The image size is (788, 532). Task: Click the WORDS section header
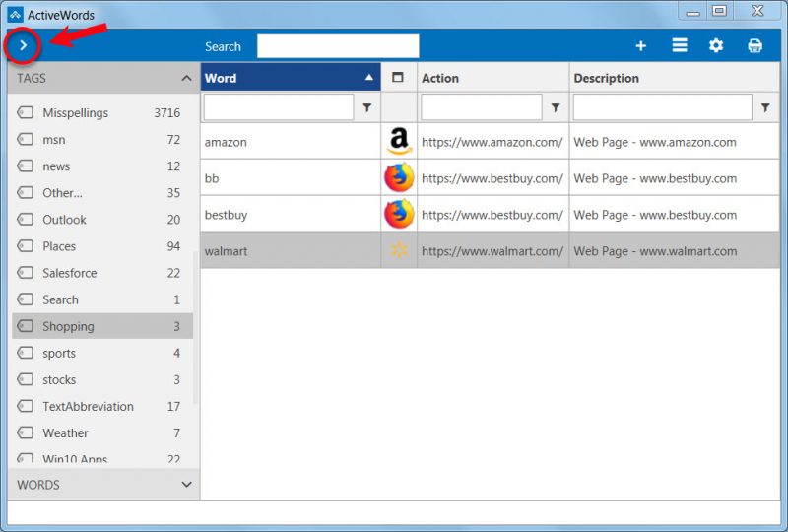(x=103, y=485)
